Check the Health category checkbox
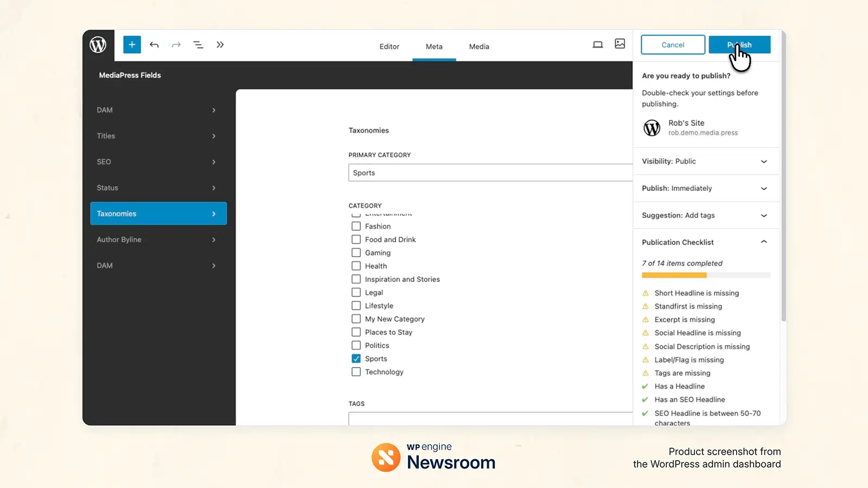The height and width of the screenshot is (488, 868). [x=356, y=266]
